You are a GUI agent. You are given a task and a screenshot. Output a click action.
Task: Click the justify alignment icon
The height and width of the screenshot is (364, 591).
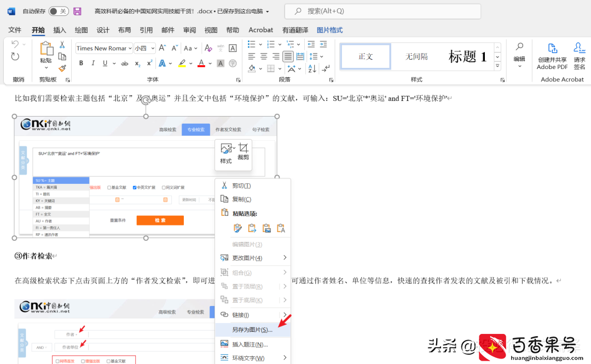pos(288,56)
